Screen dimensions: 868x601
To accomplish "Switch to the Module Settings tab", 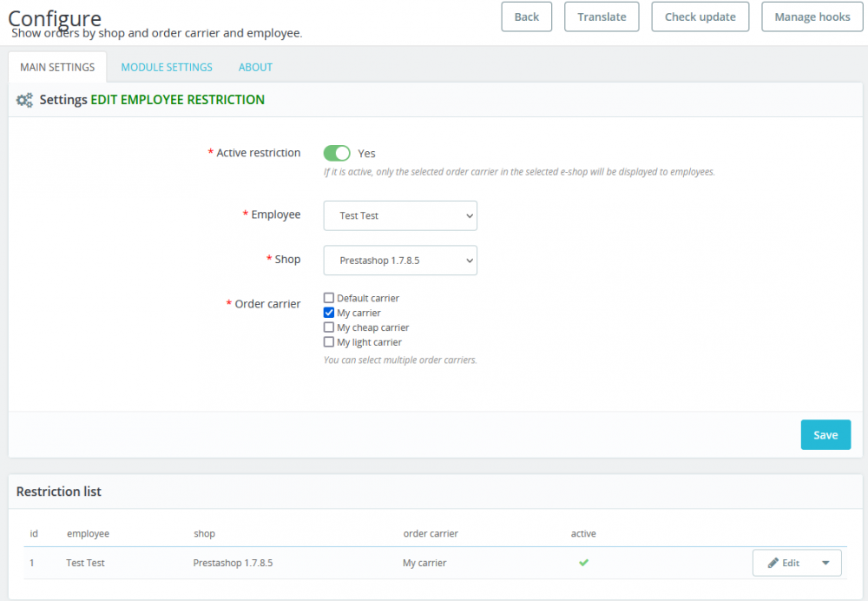I will [x=167, y=67].
